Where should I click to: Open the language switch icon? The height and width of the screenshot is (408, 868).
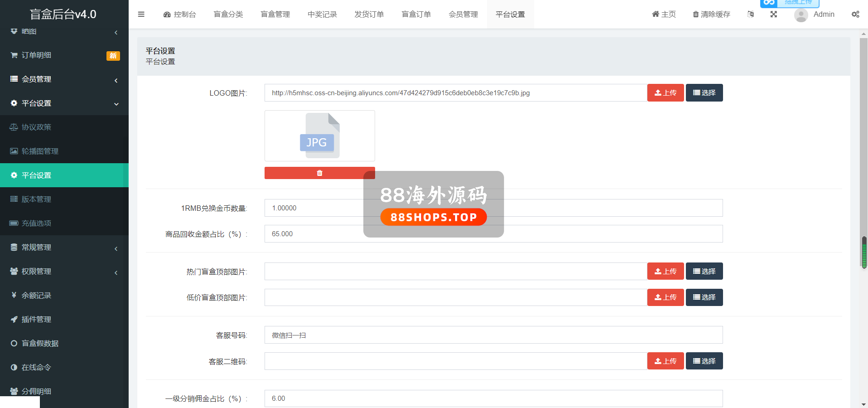click(x=751, y=15)
